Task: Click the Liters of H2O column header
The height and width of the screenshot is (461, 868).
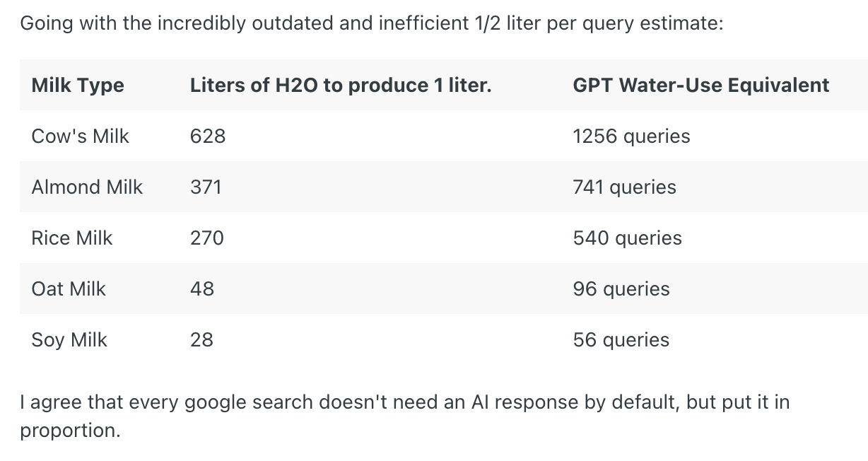Action: (340, 86)
